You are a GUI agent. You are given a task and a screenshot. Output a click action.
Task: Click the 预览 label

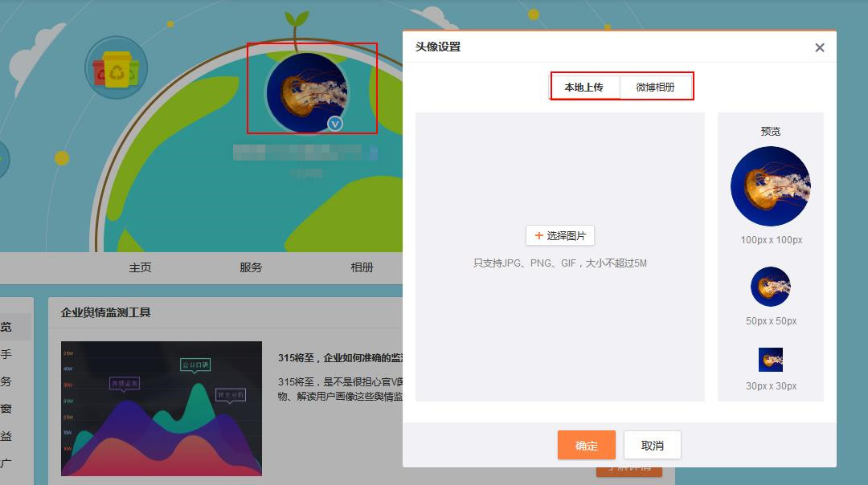771,131
